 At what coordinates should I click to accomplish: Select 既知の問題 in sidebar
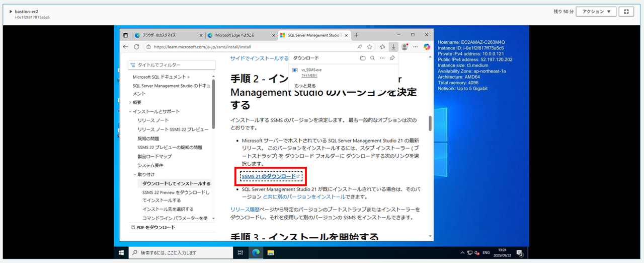[148, 139]
